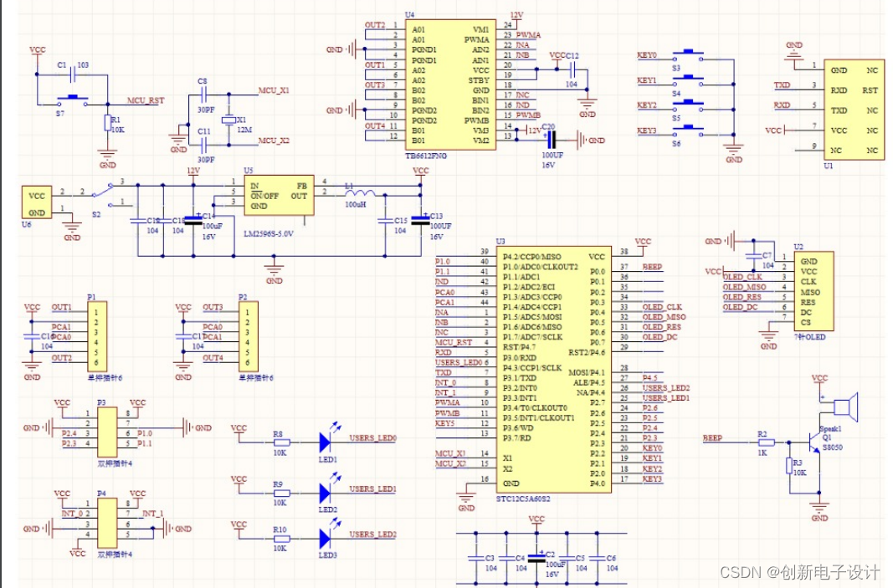The image size is (893, 588).
Task: Click the OUT2 label at U4 pin 1
Action: (375, 25)
